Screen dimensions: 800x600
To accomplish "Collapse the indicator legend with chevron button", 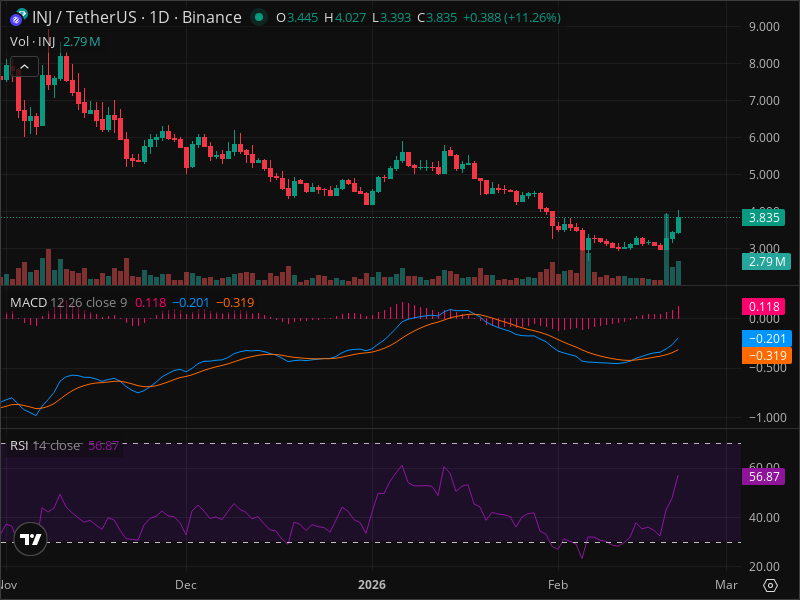I will coord(24,66).
